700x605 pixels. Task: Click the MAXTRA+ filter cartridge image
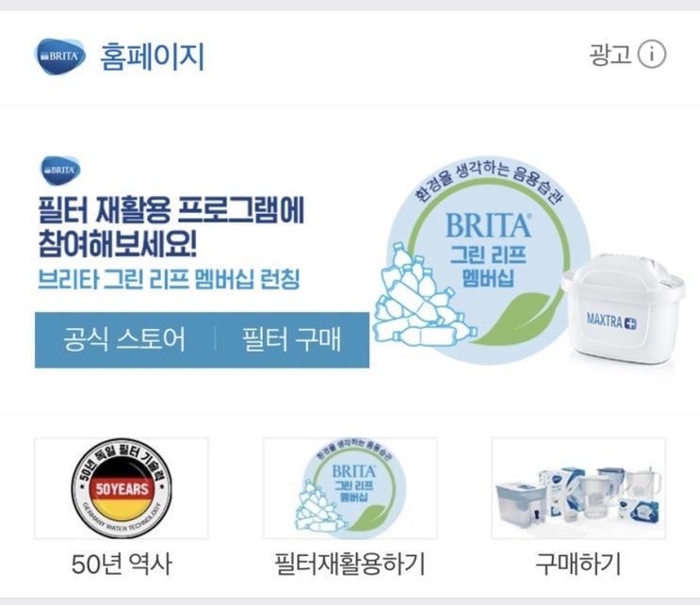(624, 309)
